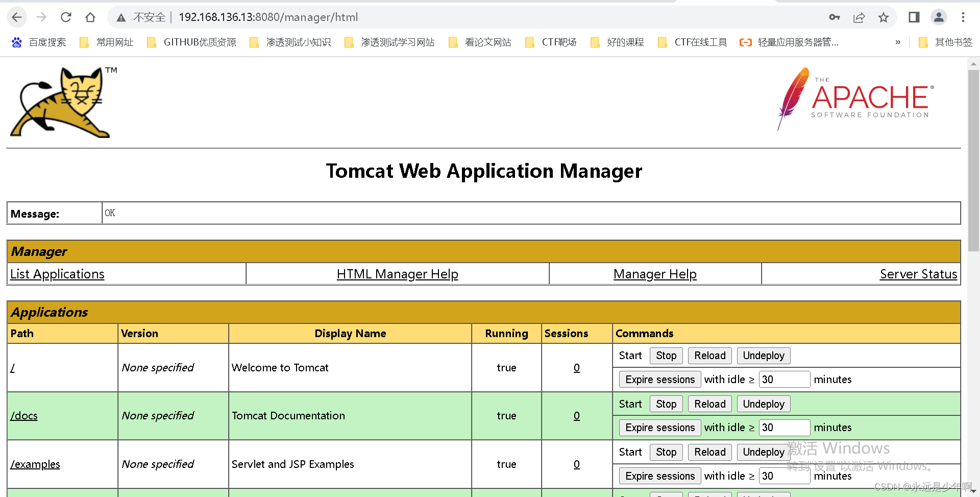The height and width of the screenshot is (497, 980).
Task: Open 轻量应用服务器管 bookmark
Action: coord(789,42)
